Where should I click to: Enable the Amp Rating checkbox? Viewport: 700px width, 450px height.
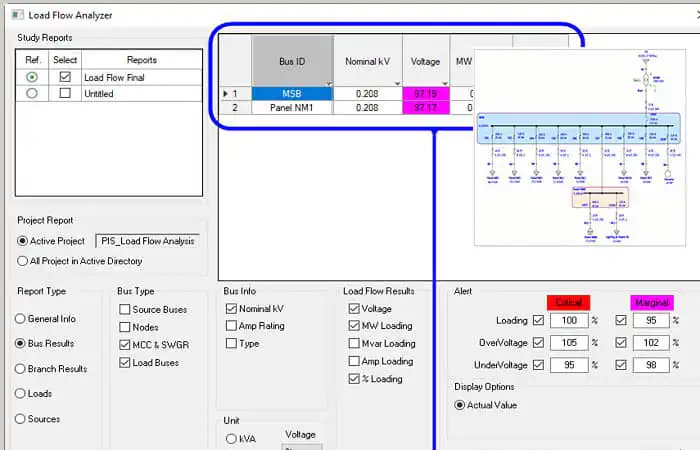tap(231, 326)
